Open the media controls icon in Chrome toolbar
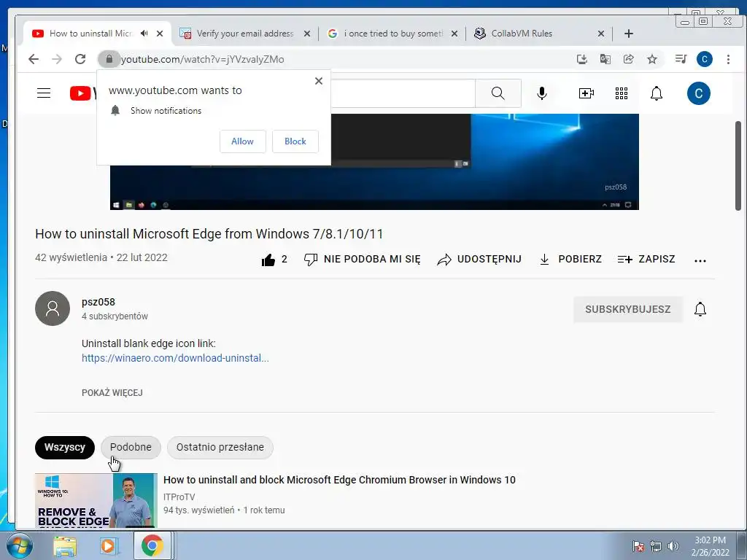This screenshot has height=560, width=747. click(681, 59)
